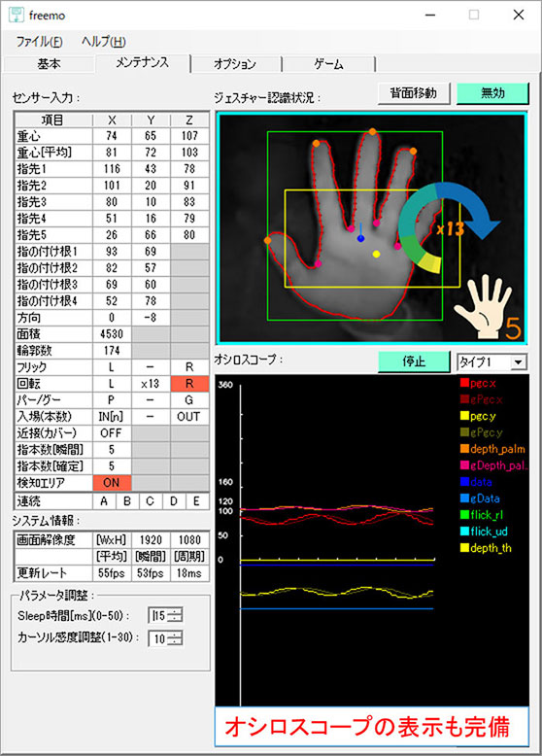Click the five-finger hand icon in gesture view

click(482, 307)
